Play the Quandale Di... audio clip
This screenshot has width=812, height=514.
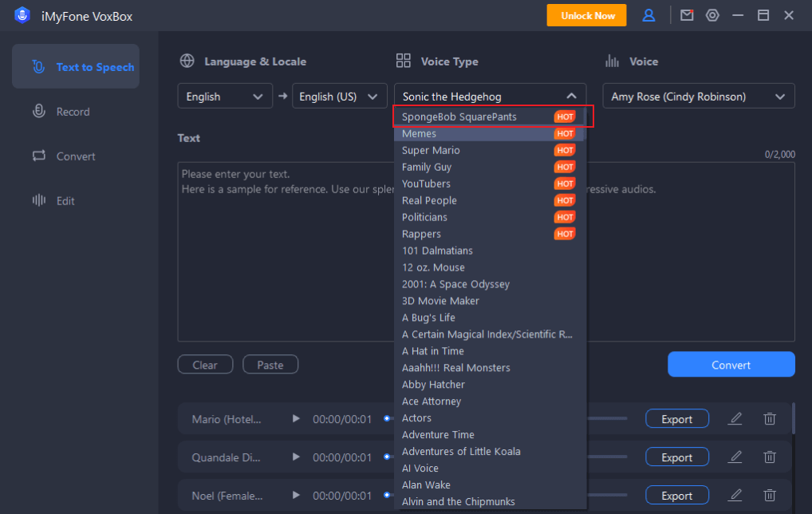(x=296, y=457)
